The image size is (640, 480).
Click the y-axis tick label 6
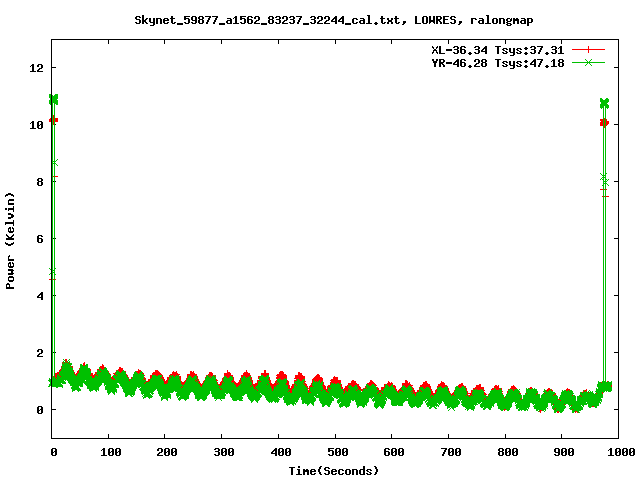point(40,239)
